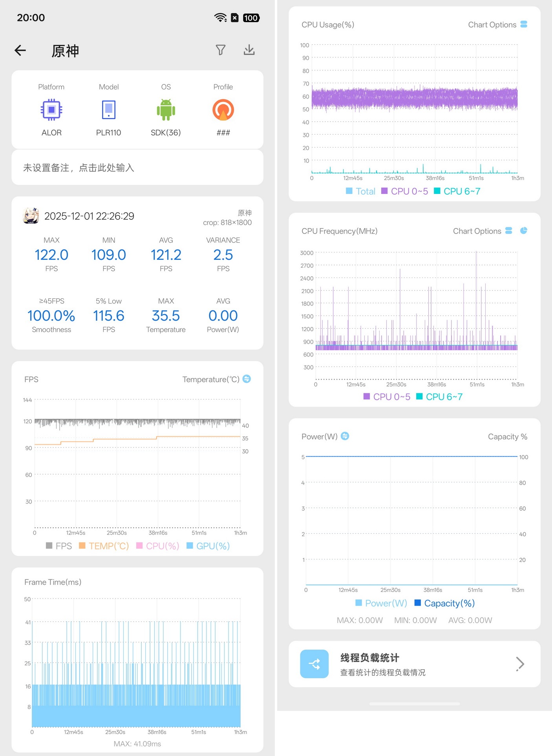This screenshot has width=552, height=756.
Task: Tap the remark note input field
Action: coord(137,168)
